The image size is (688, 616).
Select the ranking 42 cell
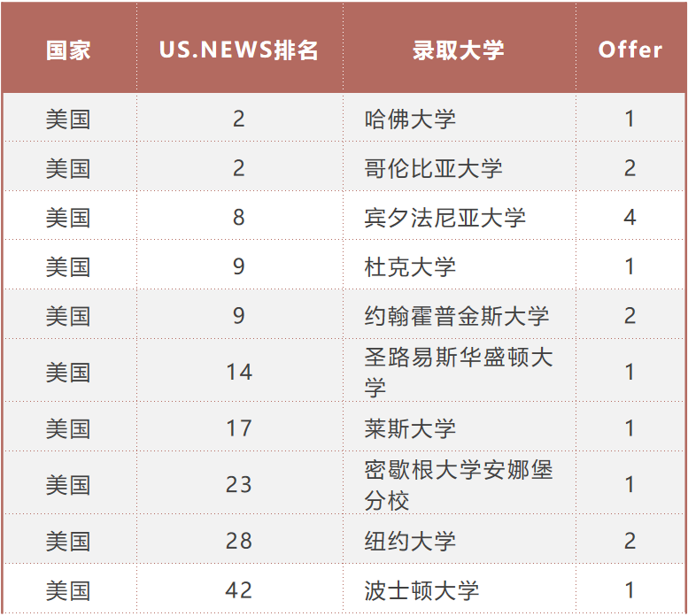(x=239, y=590)
